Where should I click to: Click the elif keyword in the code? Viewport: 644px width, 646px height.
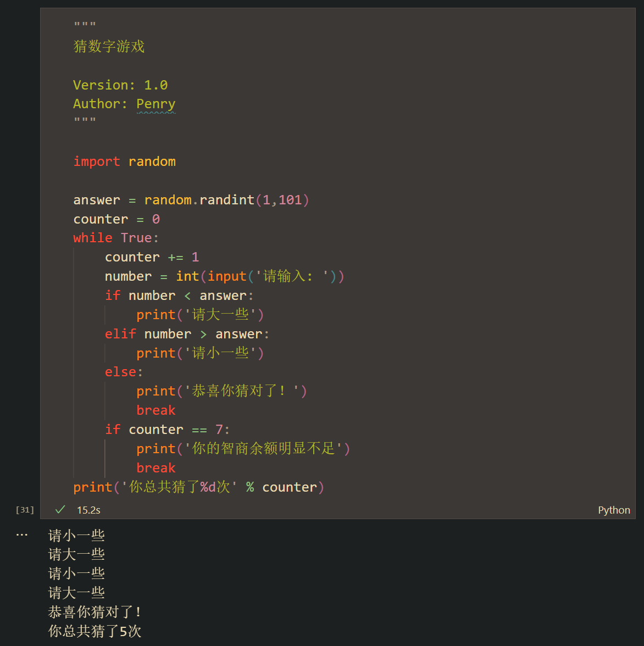(x=120, y=333)
